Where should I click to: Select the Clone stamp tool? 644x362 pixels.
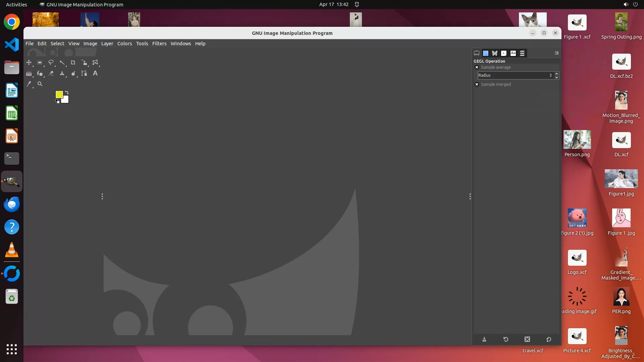(62, 73)
